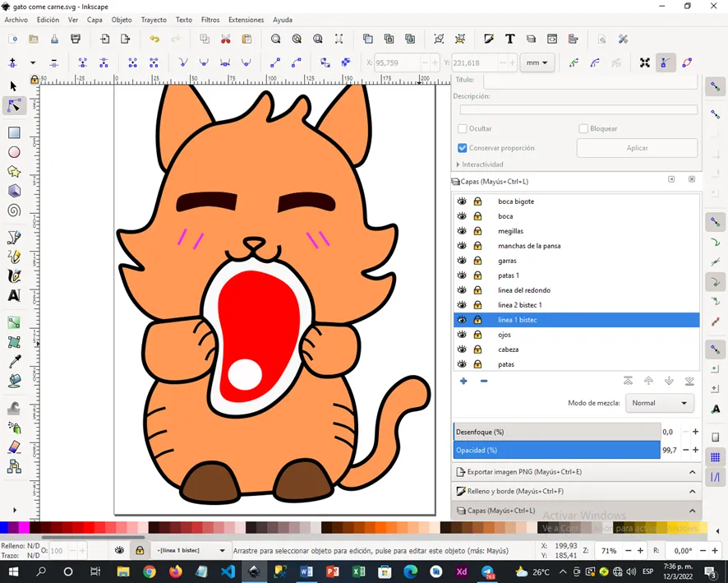
Task: Select the 3D Box tool
Action: pyautogui.click(x=14, y=191)
